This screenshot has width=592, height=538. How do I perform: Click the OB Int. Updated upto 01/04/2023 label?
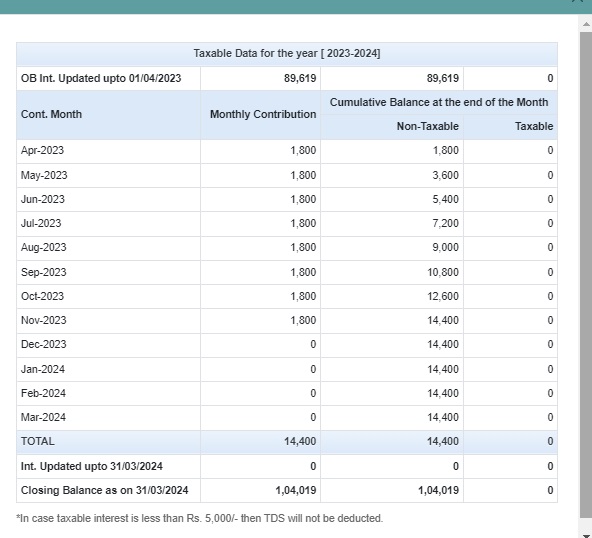(x=101, y=79)
